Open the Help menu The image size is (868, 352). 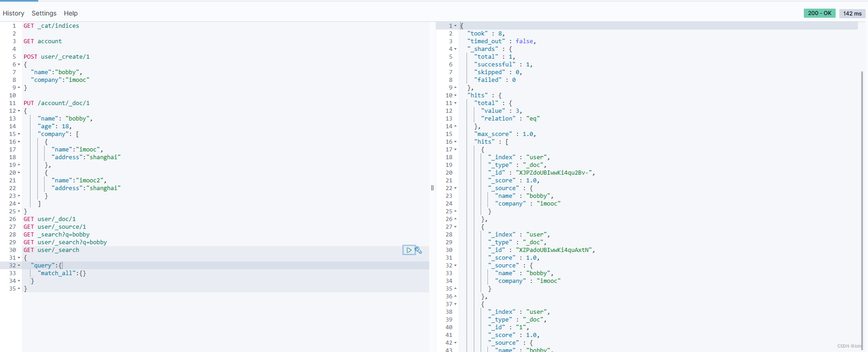[x=71, y=13]
